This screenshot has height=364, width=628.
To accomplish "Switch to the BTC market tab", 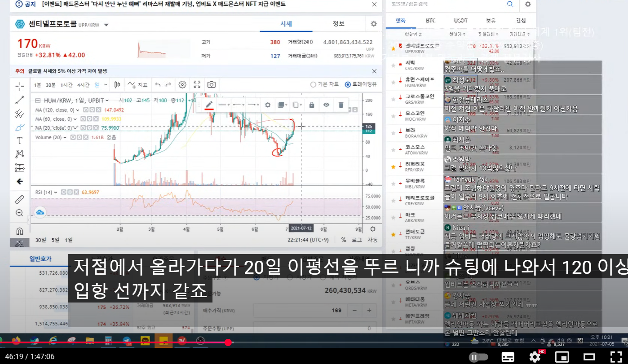I will tap(430, 21).
